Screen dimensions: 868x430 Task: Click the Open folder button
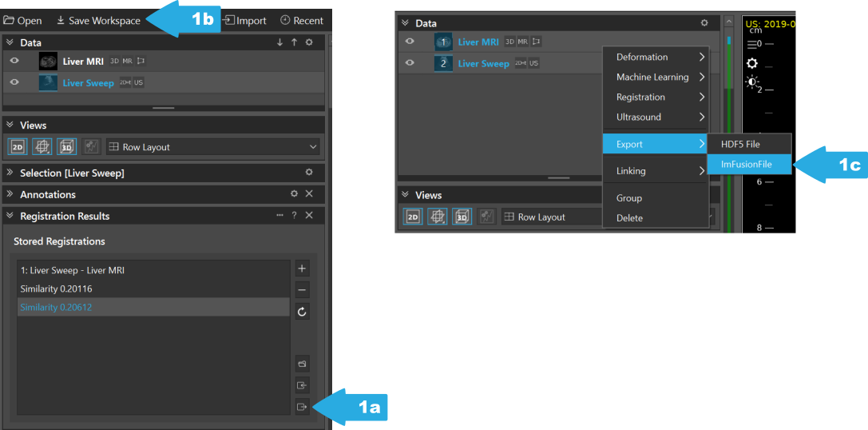22,21
